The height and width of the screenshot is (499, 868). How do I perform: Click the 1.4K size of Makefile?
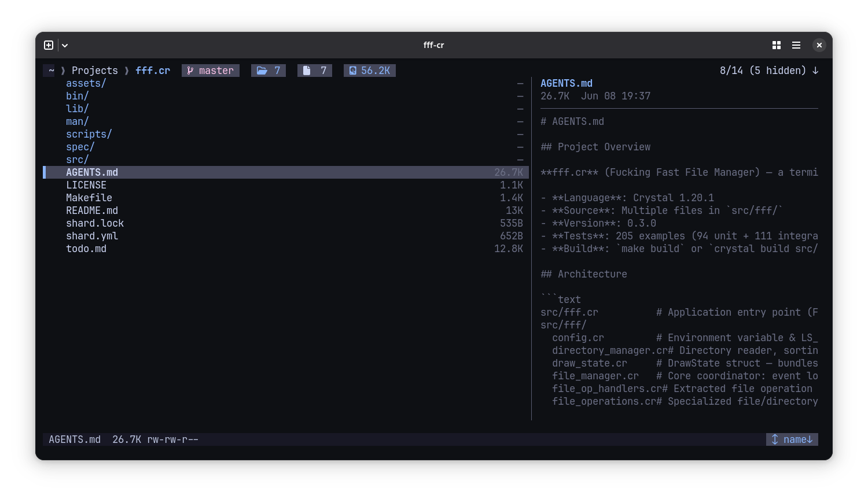point(512,198)
